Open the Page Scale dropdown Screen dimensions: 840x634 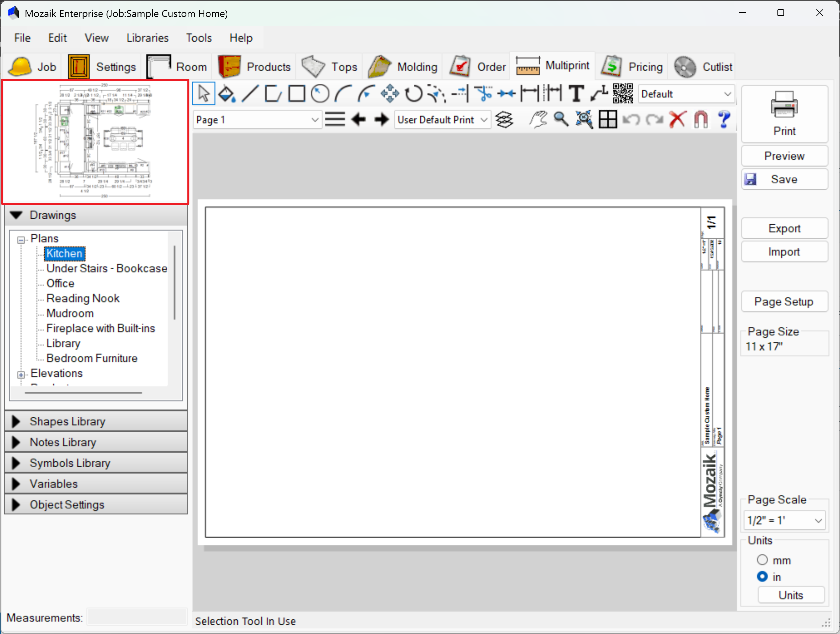click(818, 521)
